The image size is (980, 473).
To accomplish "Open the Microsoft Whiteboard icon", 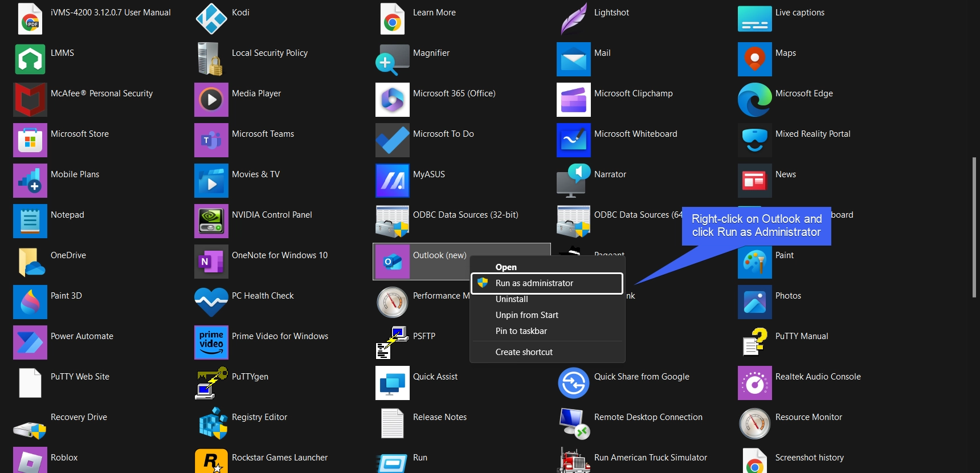I will (x=574, y=140).
